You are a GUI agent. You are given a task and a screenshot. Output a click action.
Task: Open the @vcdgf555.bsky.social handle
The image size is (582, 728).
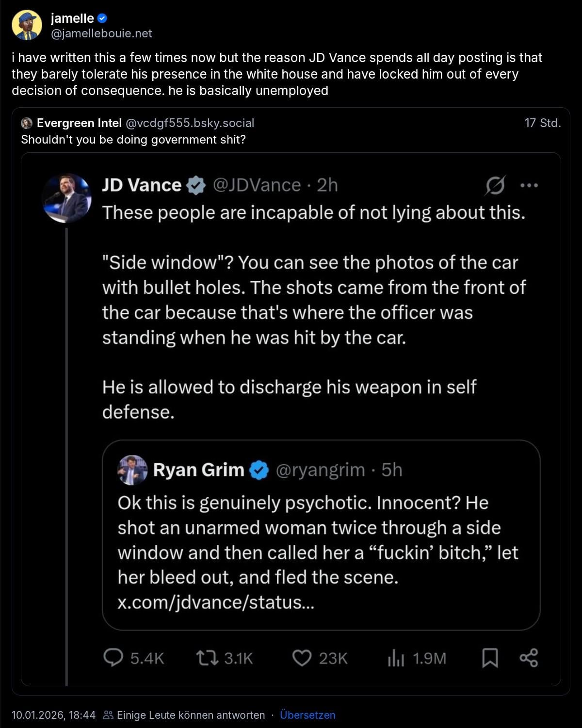click(190, 123)
